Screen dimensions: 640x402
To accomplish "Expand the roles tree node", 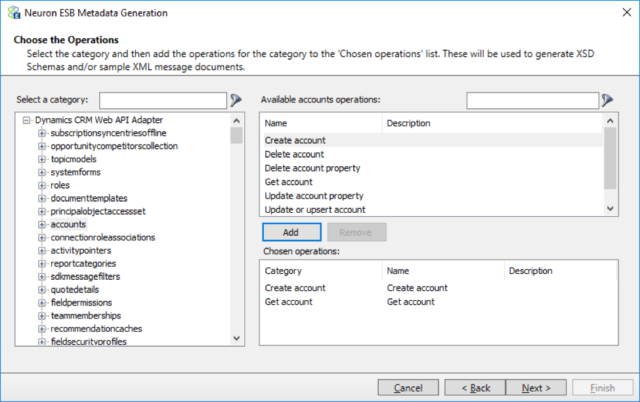I will tap(42, 185).
